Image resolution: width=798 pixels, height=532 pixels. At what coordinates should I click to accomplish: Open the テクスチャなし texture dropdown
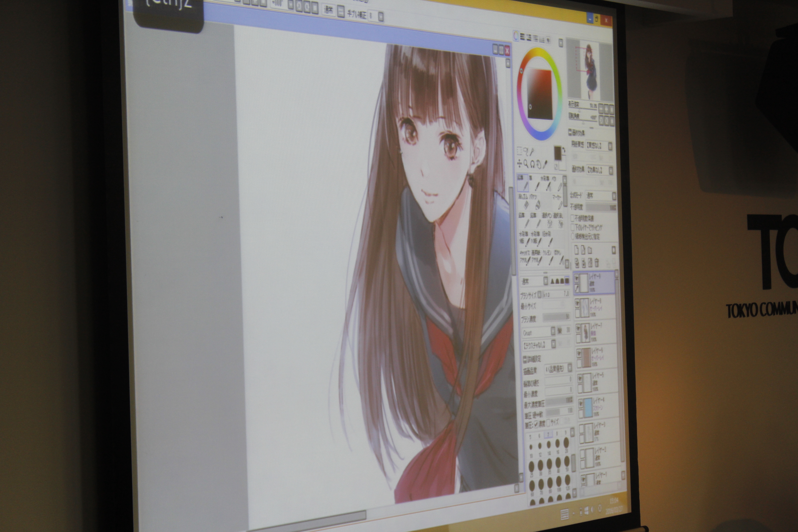click(x=539, y=345)
